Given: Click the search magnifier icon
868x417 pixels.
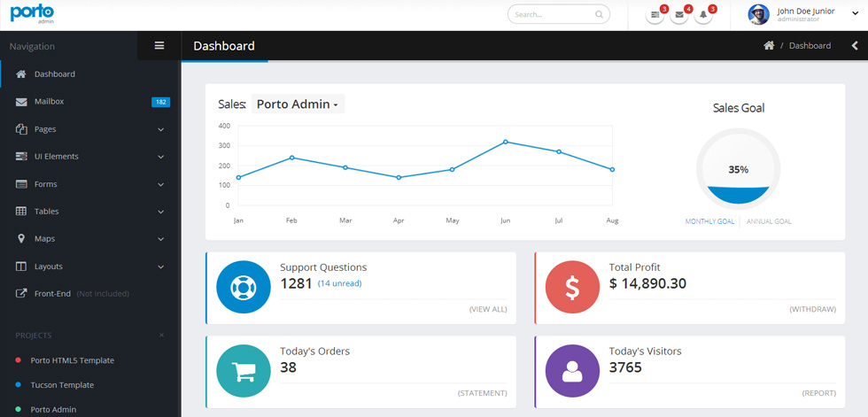Looking at the screenshot, I should point(599,15).
